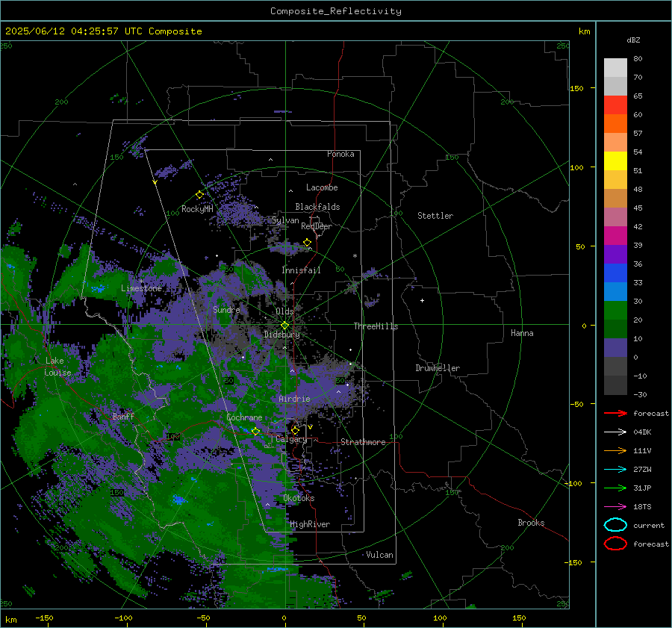672x628 pixels.
Task: Click the Olds map label
Action: (284, 311)
